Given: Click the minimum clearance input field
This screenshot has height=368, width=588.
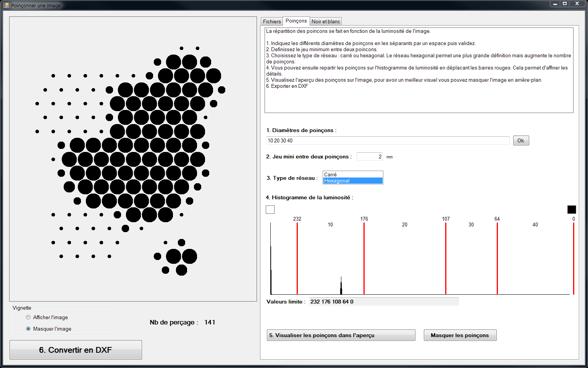Looking at the screenshot, I should coord(369,157).
